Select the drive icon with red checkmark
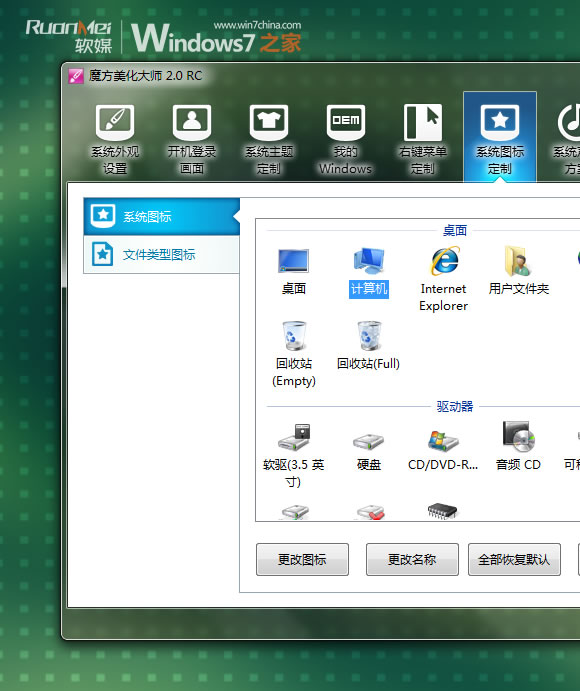The height and width of the screenshot is (691, 580). coord(370,513)
